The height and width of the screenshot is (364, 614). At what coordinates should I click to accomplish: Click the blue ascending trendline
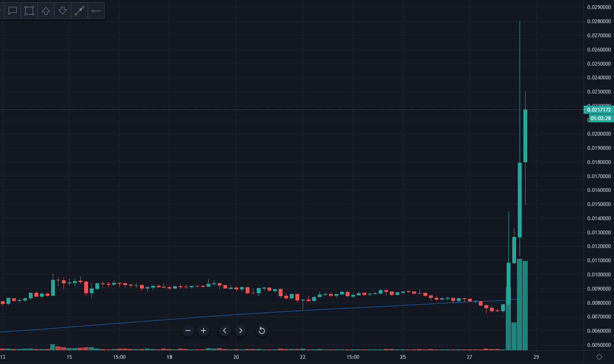tap(301, 309)
